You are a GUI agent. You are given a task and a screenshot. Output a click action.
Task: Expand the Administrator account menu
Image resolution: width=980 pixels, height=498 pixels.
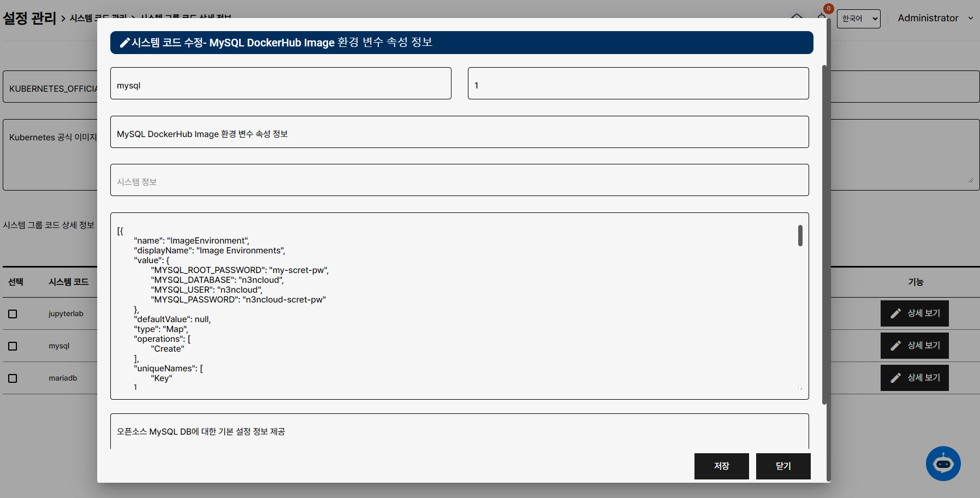click(935, 18)
